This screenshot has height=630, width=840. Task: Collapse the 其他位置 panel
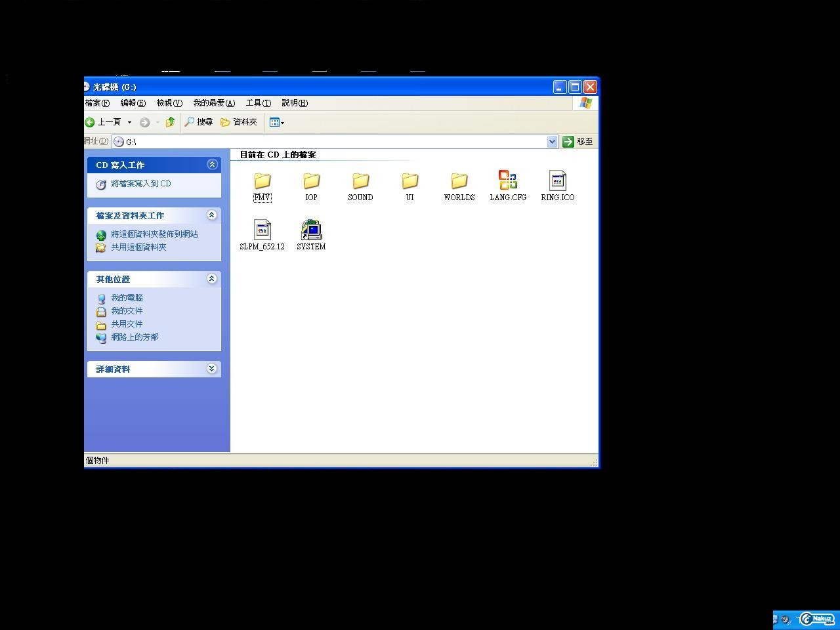212,279
